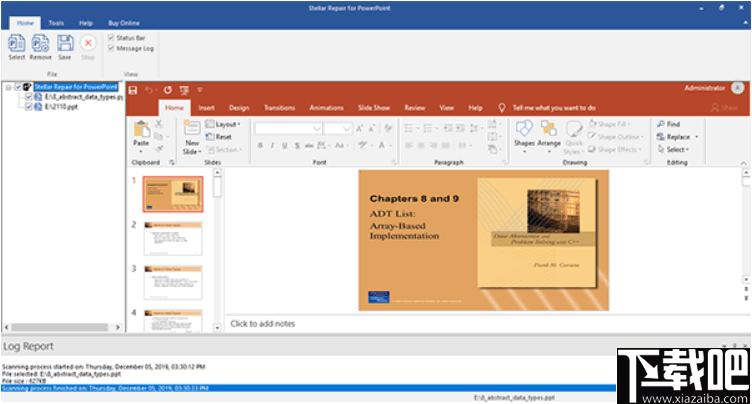Click the Shapes gallery icon
Screen dimensions: 752x404
point(524,129)
